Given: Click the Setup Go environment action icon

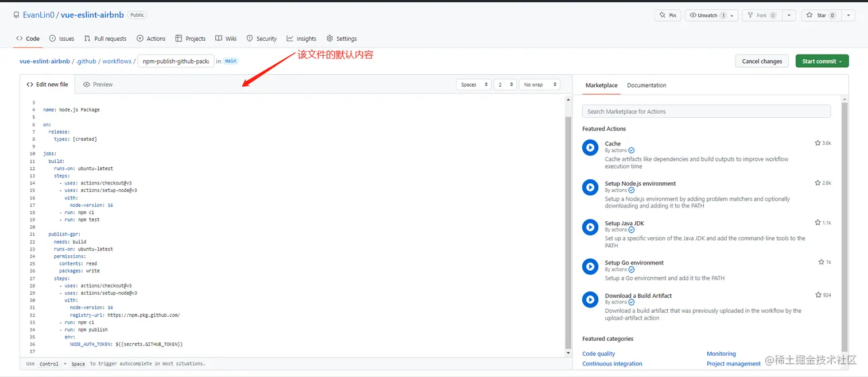Looking at the screenshot, I should [x=590, y=266].
